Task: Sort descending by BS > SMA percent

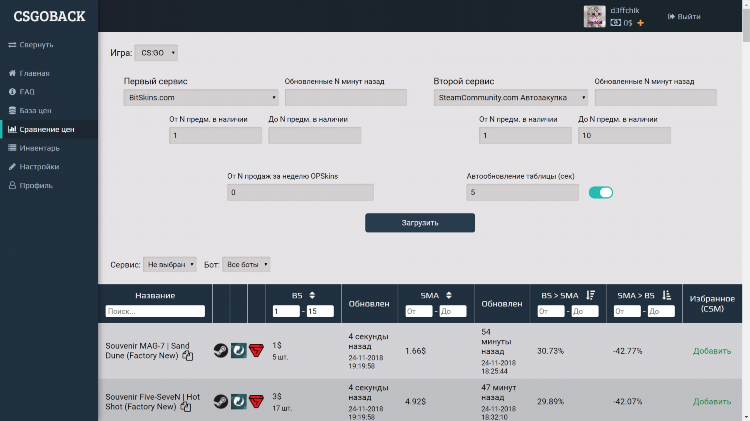Action: click(591, 296)
